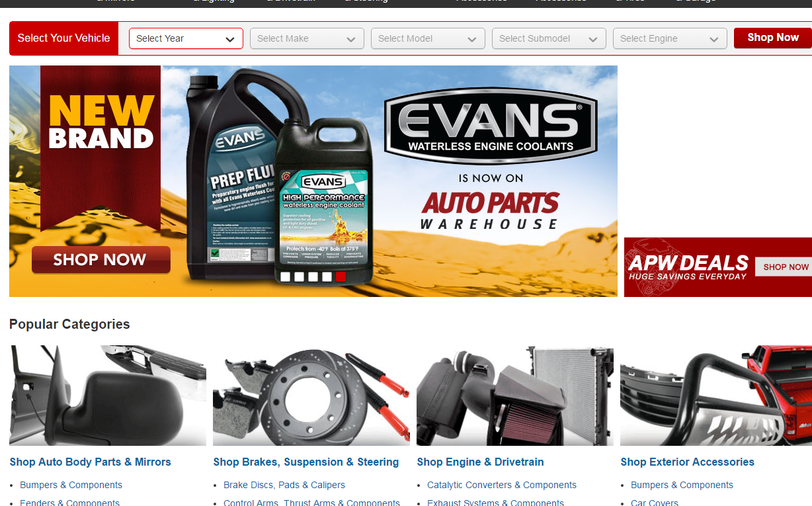Click the Evans Waterless Engine Coolants logo

[491, 126]
